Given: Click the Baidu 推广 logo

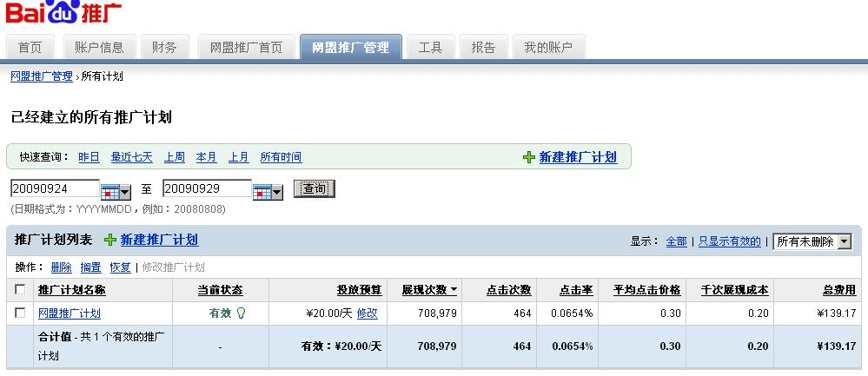Looking at the screenshot, I should [x=63, y=15].
